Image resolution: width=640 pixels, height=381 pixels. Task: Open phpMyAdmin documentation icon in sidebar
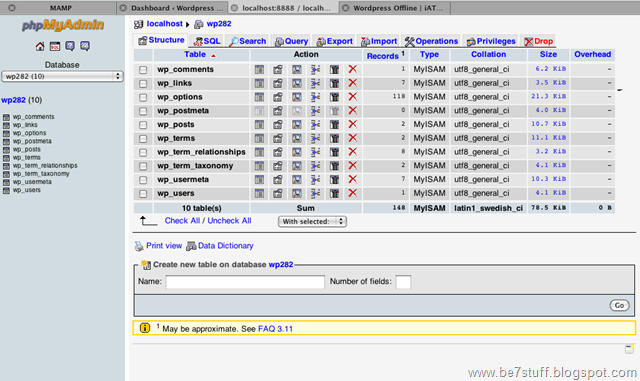pyautogui.click(x=70, y=46)
